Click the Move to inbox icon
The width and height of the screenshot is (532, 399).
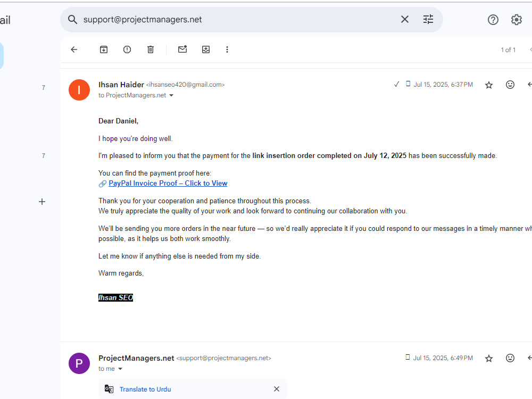click(205, 49)
